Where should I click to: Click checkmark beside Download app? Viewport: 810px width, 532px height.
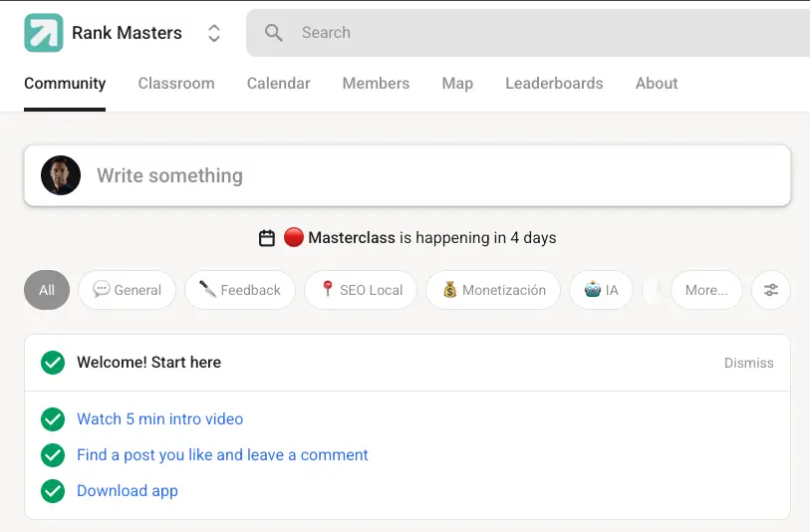pyautogui.click(x=53, y=491)
